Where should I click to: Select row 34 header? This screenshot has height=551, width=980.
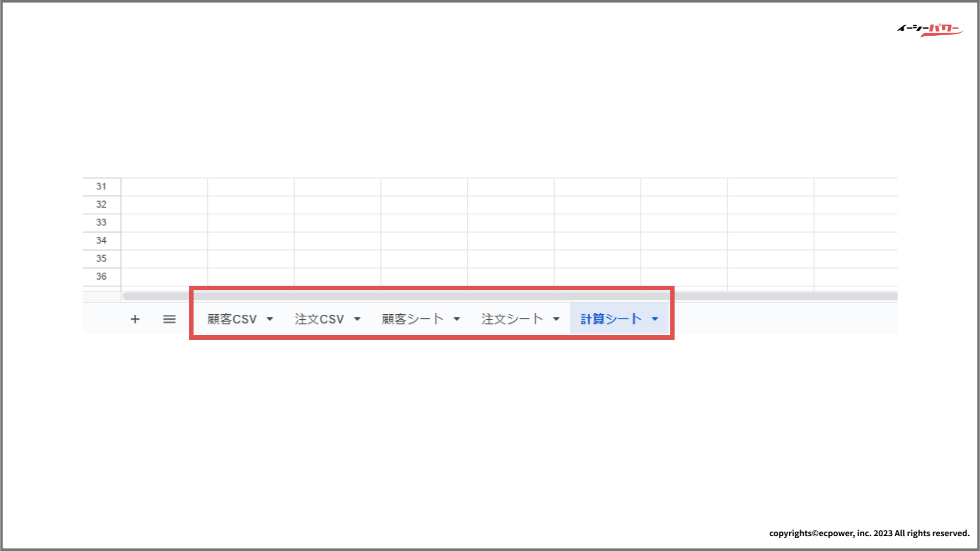[x=102, y=240]
